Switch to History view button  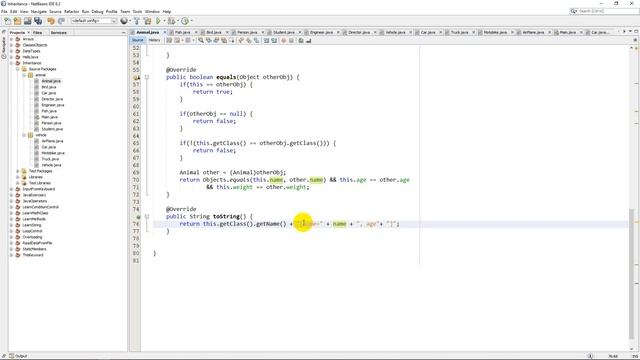pos(154,40)
